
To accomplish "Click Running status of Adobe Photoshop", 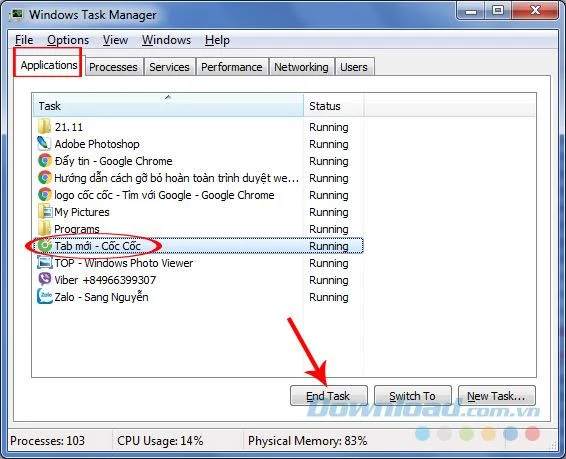I will [328, 144].
